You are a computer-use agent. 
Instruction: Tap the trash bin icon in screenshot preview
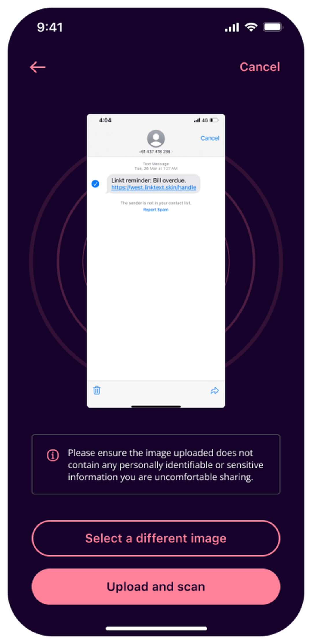[x=96, y=390]
